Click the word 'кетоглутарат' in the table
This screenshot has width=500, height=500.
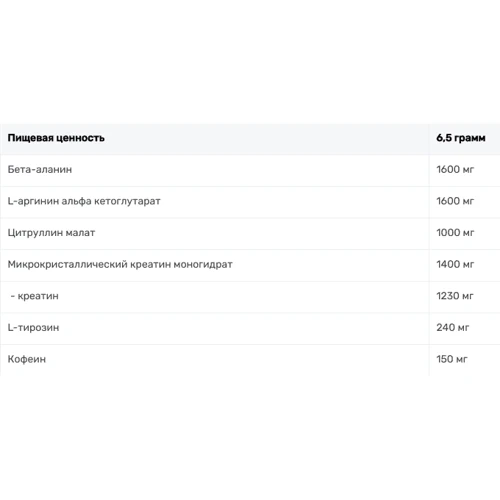tap(127, 201)
